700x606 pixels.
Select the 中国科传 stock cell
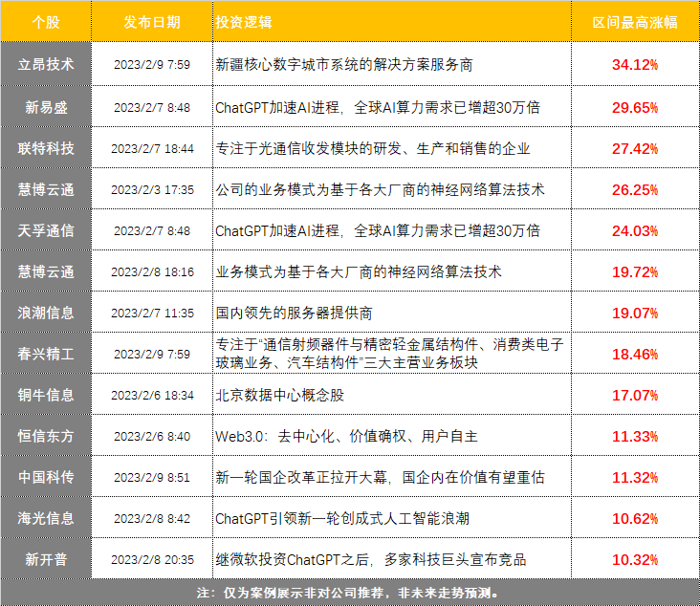pos(46,477)
